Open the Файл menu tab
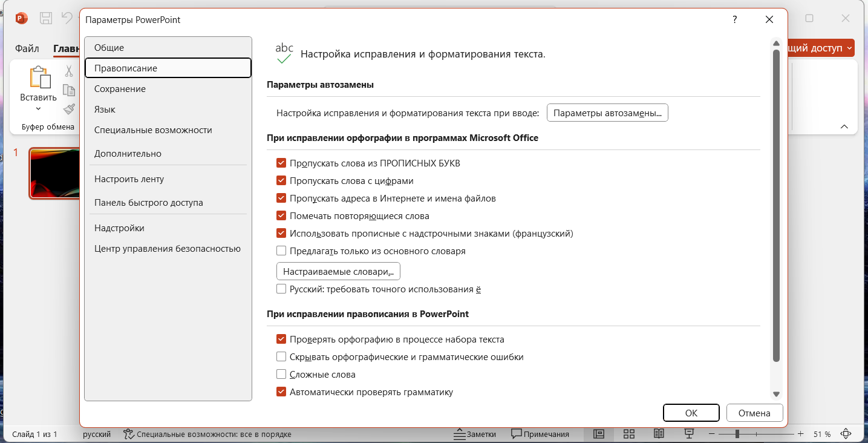Viewport: 868px width, 443px height. click(27, 48)
